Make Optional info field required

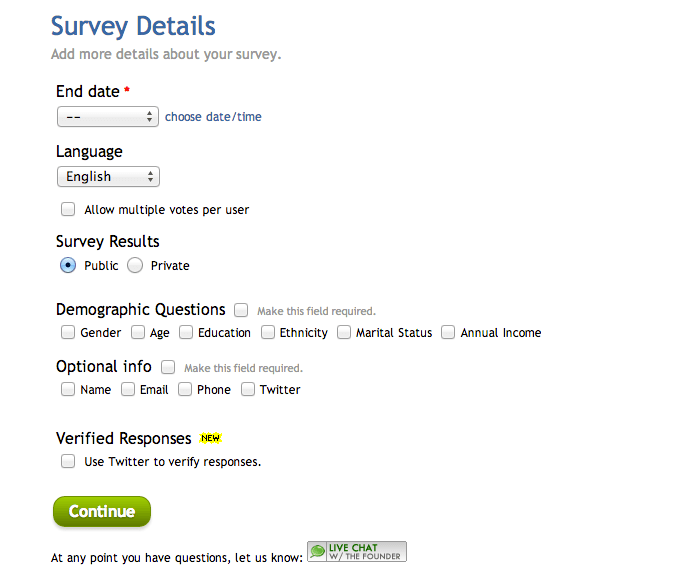tap(168, 367)
